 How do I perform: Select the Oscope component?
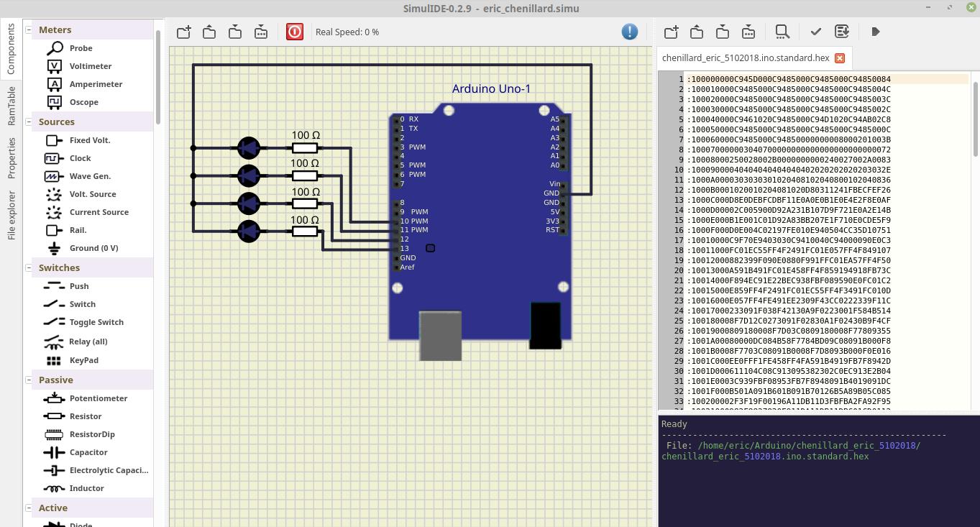(x=83, y=102)
